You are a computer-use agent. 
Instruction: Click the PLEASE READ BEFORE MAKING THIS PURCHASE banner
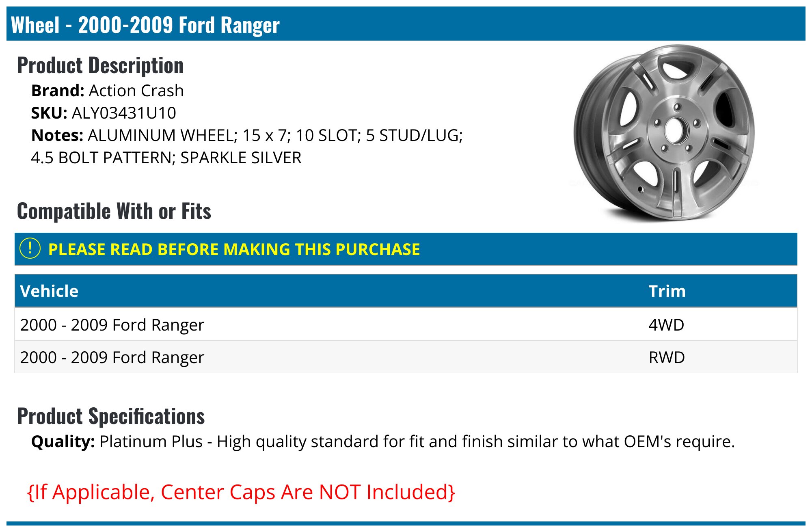[x=234, y=249]
